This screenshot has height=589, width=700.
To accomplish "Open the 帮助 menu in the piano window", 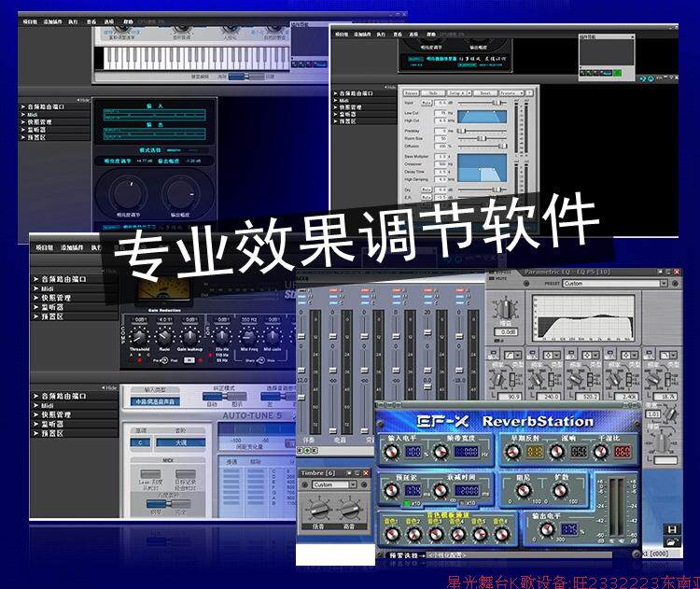I will (x=128, y=21).
